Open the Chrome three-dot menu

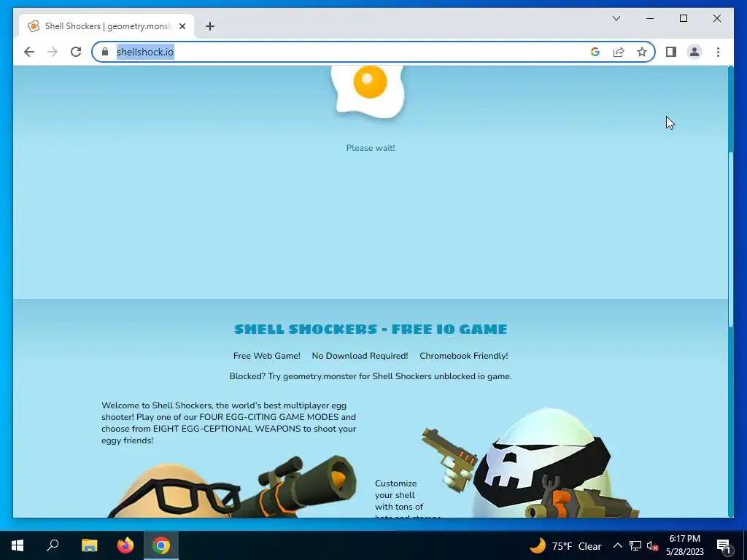pos(718,52)
